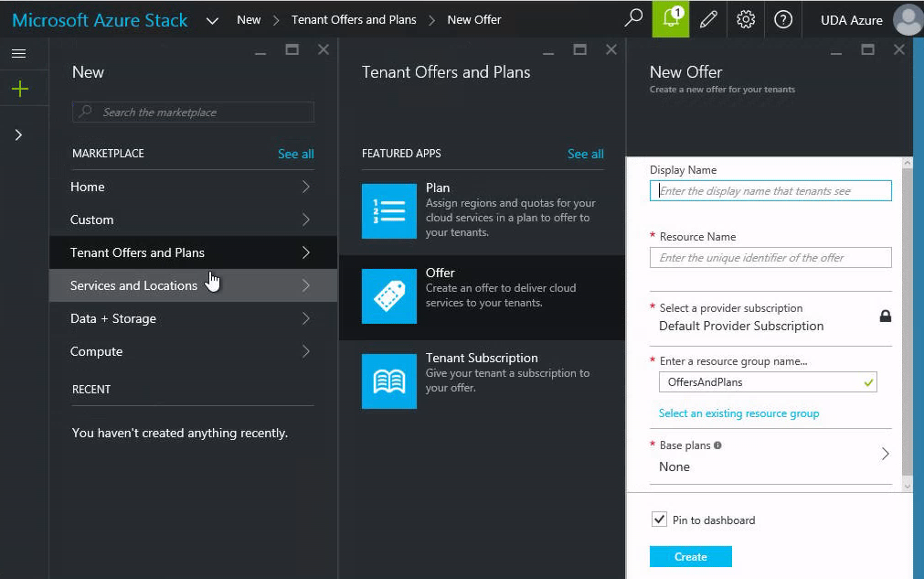Open the notifications bell
Image resolution: width=924 pixels, height=579 pixels.
[671, 19]
